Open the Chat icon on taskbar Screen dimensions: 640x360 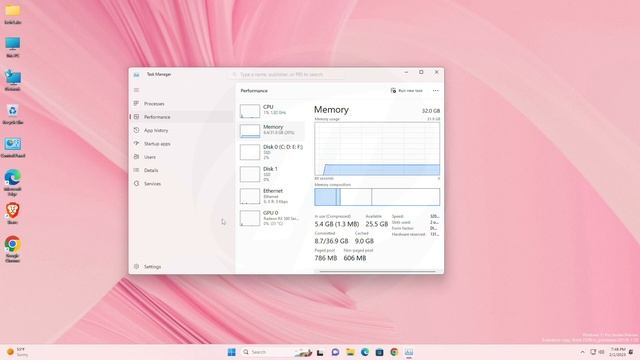336,352
